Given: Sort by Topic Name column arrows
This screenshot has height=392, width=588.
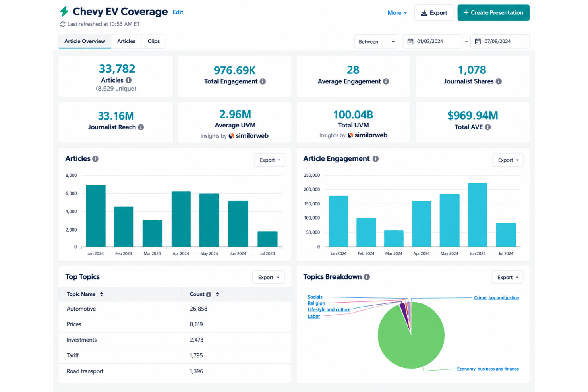Looking at the screenshot, I should click(x=101, y=294).
